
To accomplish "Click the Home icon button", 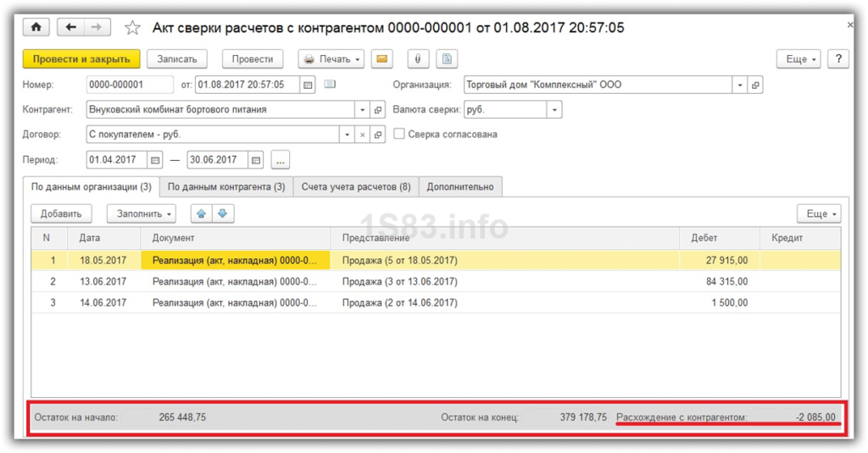I will 36,28.
